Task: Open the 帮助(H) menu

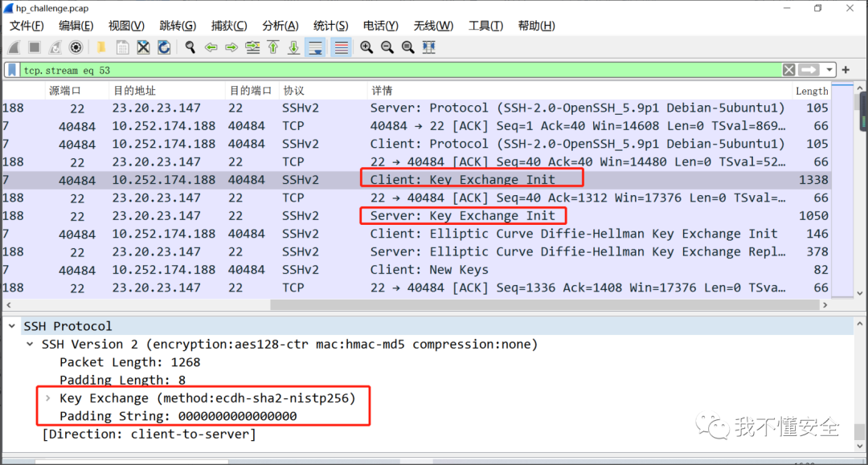Action: click(x=536, y=26)
